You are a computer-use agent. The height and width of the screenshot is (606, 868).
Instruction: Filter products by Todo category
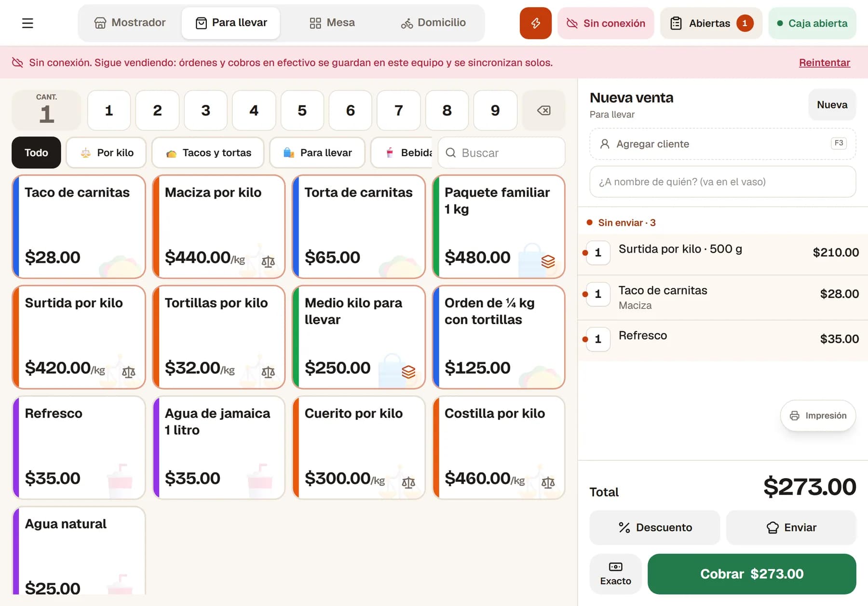pyautogui.click(x=36, y=153)
